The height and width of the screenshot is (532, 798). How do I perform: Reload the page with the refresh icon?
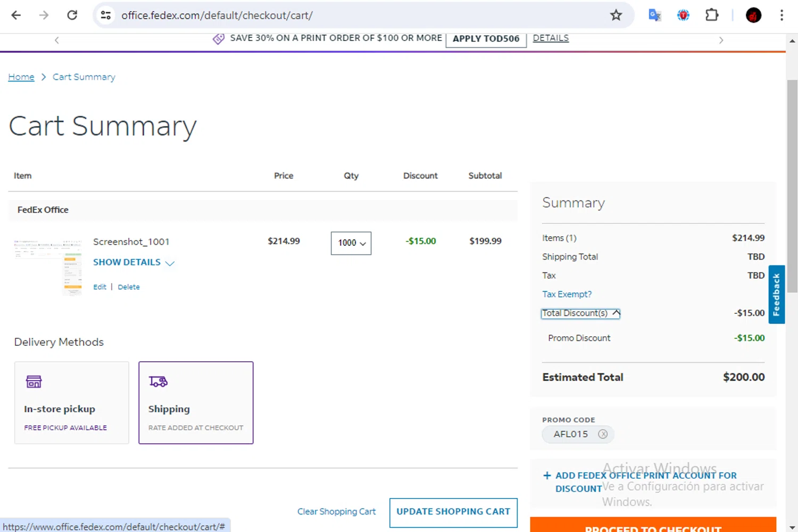click(x=72, y=15)
